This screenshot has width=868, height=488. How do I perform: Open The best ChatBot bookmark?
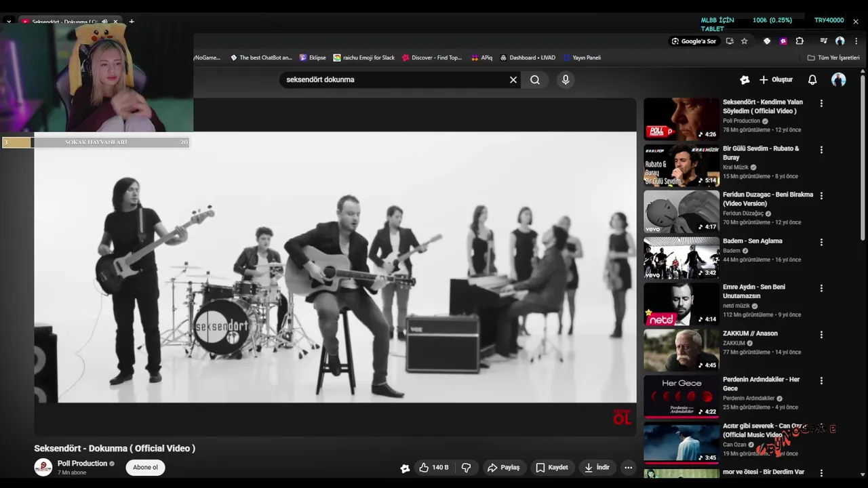[x=261, y=58]
